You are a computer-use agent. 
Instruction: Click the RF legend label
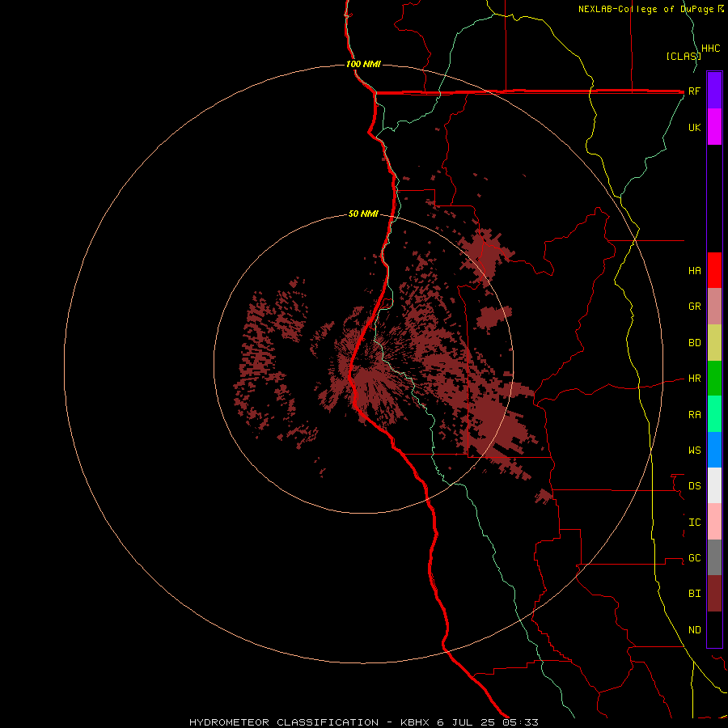click(x=694, y=91)
